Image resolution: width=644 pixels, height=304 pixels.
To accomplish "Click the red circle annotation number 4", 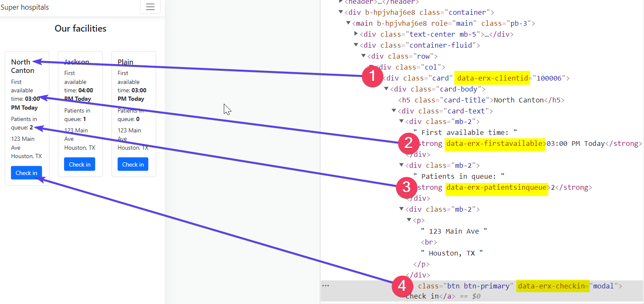I will click(x=402, y=286).
